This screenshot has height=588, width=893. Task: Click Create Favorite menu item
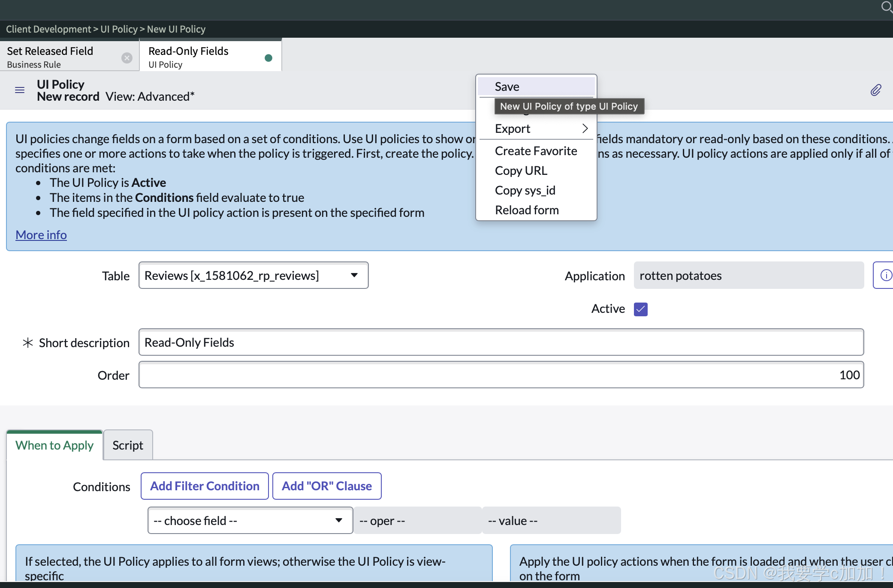536,151
